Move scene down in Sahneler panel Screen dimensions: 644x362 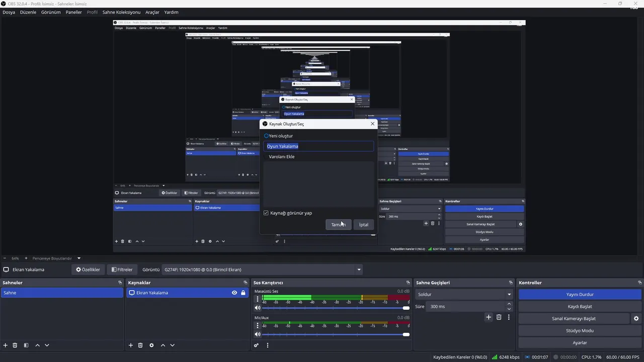tap(47, 345)
